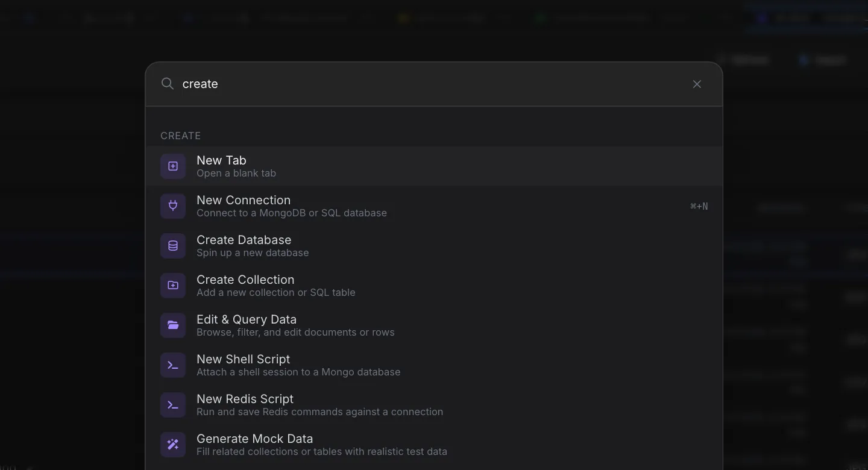The width and height of the screenshot is (868, 470).
Task: Click the ⌘+N shortcut hint
Action: pyautogui.click(x=699, y=207)
